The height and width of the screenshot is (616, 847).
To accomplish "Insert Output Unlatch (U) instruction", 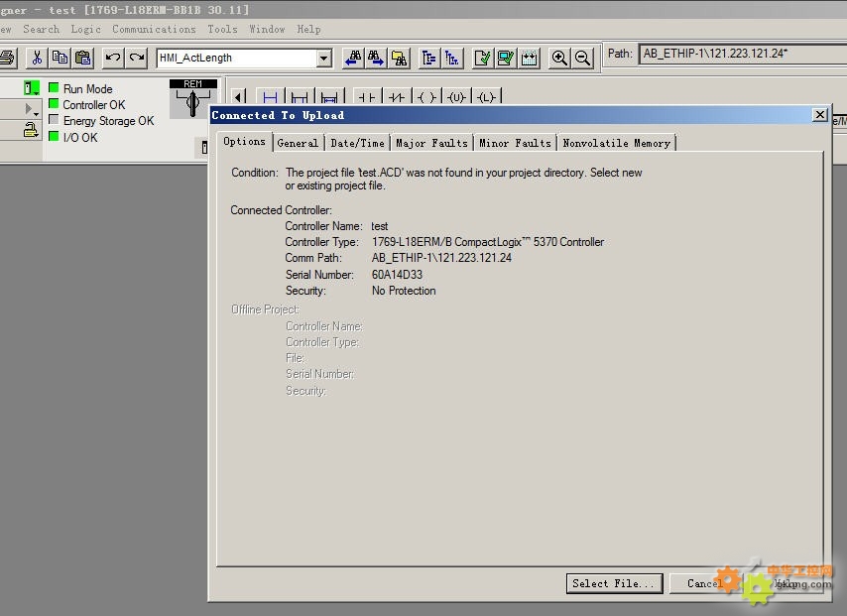I will point(456,97).
